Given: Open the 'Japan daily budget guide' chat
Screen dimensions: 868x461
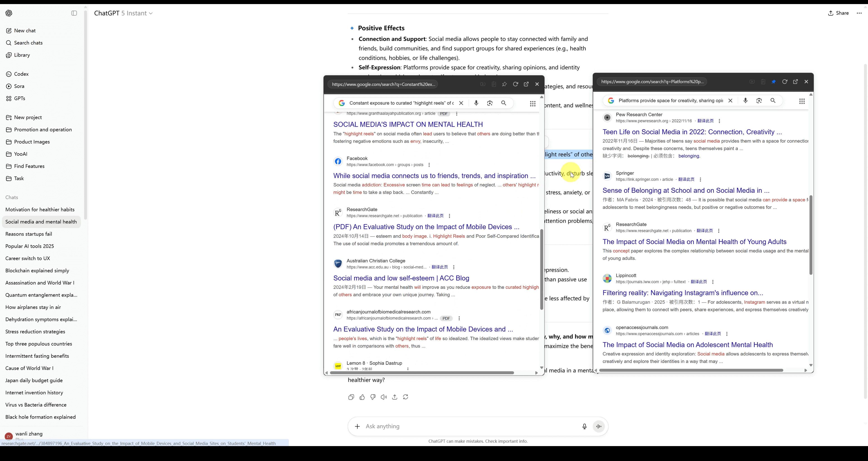Looking at the screenshot, I should (34, 381).
